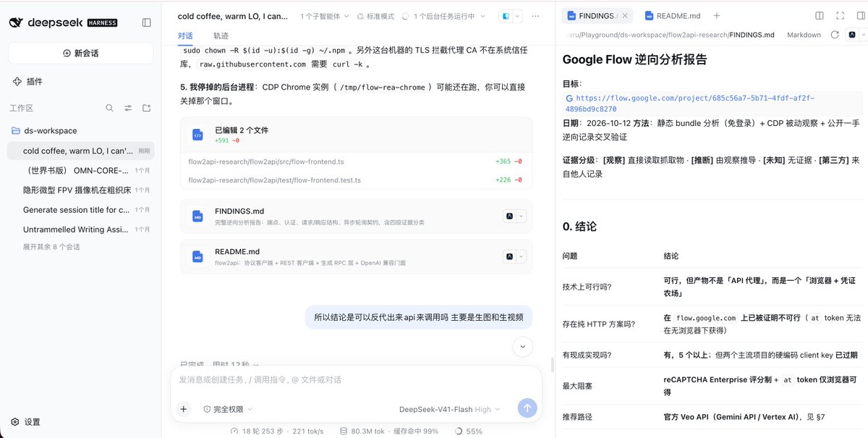Open flow-frontend.ts edited file row
868x438 pixels.
(x=356, y=161)
